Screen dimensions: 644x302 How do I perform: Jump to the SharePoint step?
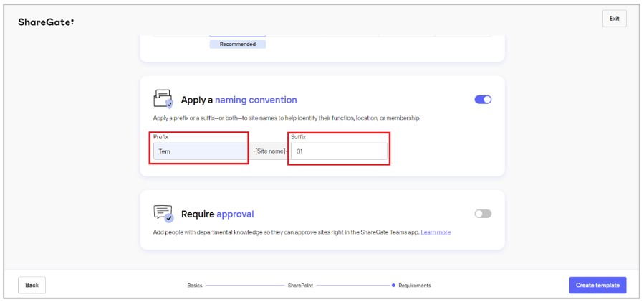[300, 285]
